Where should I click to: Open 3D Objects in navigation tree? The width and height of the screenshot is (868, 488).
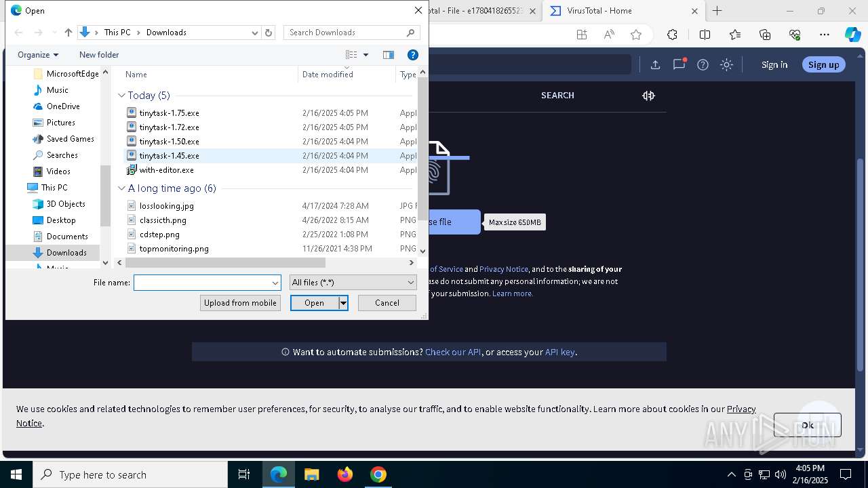click(x=66, y=204)
